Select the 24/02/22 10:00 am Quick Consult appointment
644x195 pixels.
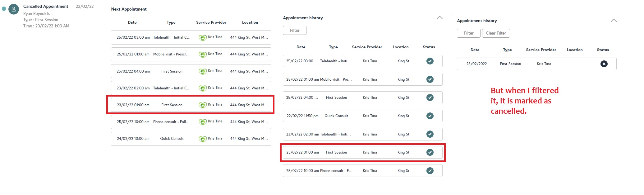click(x=191, y=139)
